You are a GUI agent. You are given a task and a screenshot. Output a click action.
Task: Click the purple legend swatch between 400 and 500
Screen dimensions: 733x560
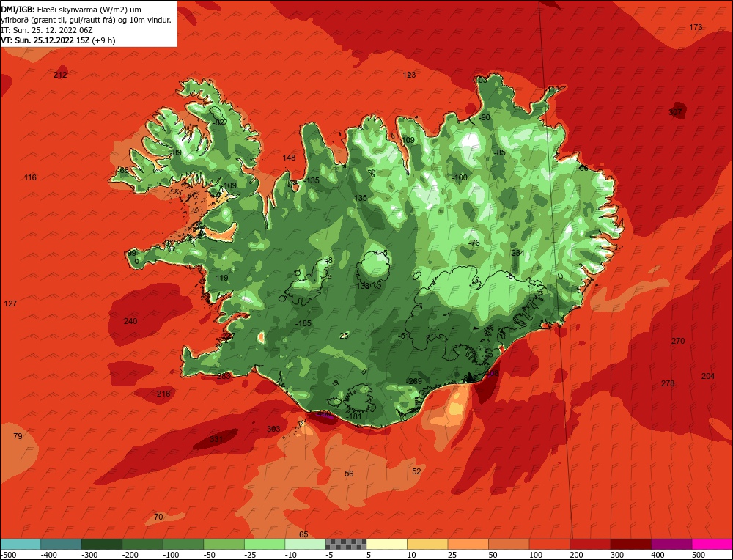[x=671, y=544]
